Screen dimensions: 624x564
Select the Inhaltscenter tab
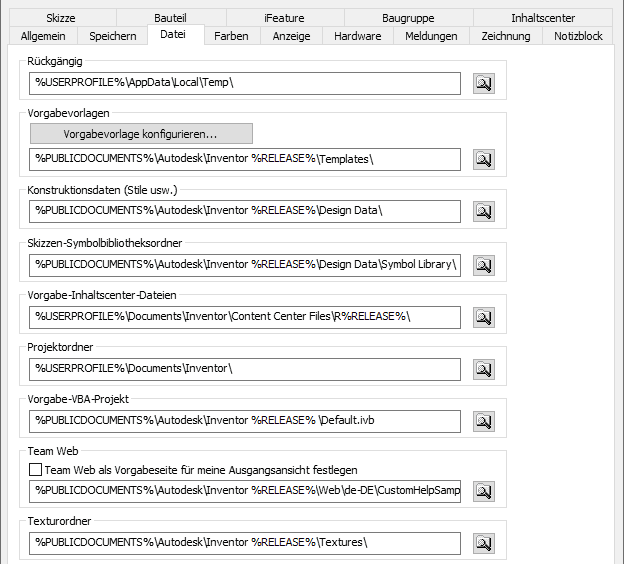click(543, 18)
